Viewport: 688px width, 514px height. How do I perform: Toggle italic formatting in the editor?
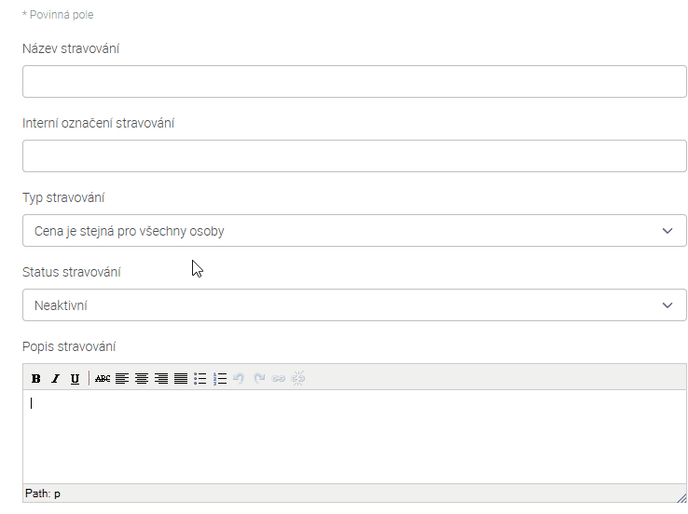tap(55, 379)
